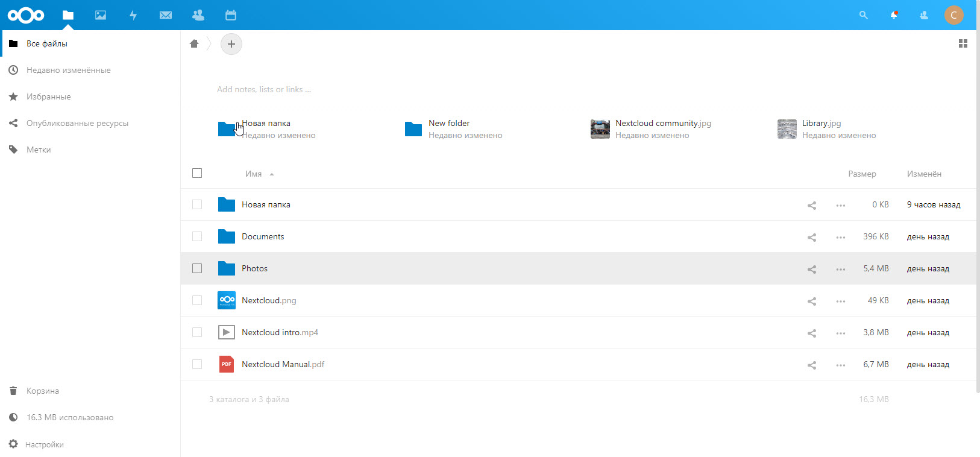
Task: Click the Nextcloud intro.mp4 video icon
Action: (x=227, y=332)
